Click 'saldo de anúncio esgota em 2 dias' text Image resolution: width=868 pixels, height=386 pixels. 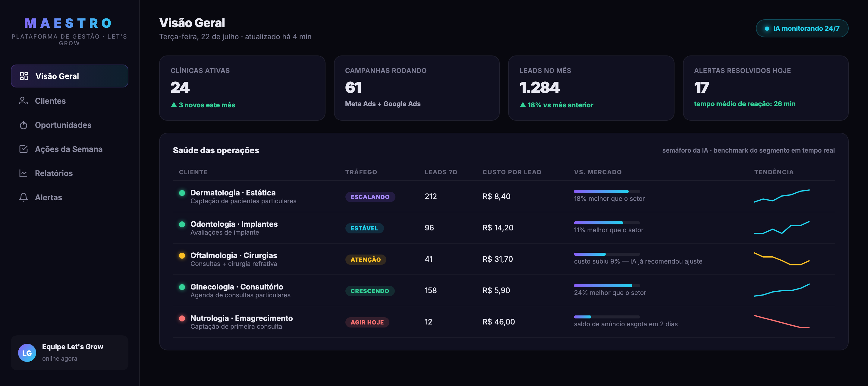point(625,324)
